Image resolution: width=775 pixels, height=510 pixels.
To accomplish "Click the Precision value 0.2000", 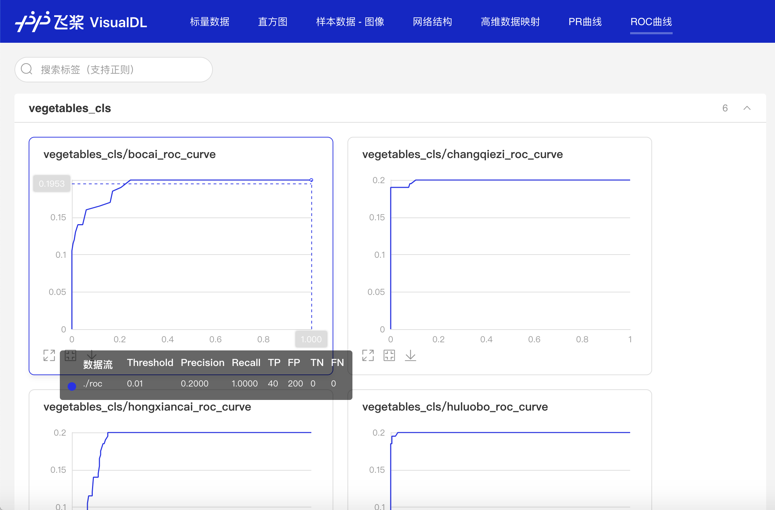I will pos(194,383).
